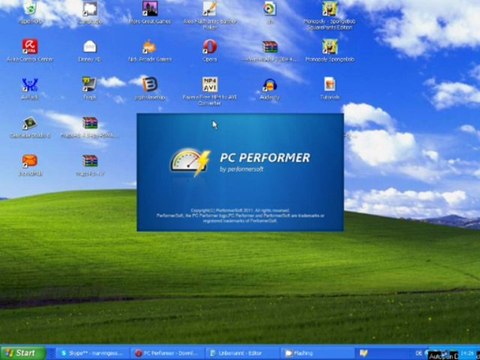
Task: Open the Tutorials desktop file
Action: [x=330, y=85]
